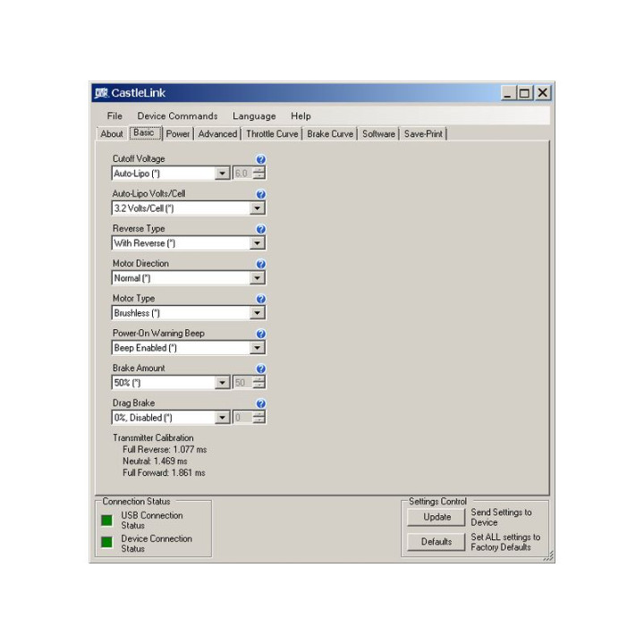This screenshot has height=644, width=644.
Task: Expand the Reverse Type dropdown
Action: (257, 243)
